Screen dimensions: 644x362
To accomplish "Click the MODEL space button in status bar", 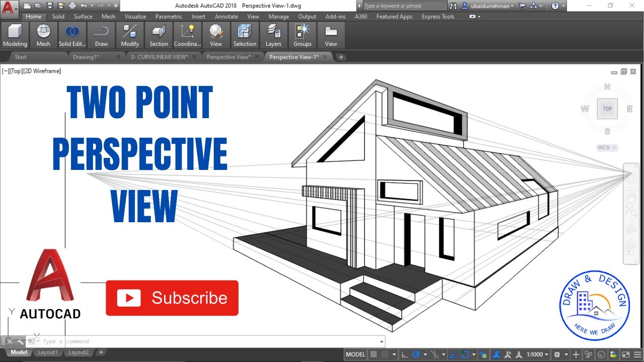I will tap(355, 354).
